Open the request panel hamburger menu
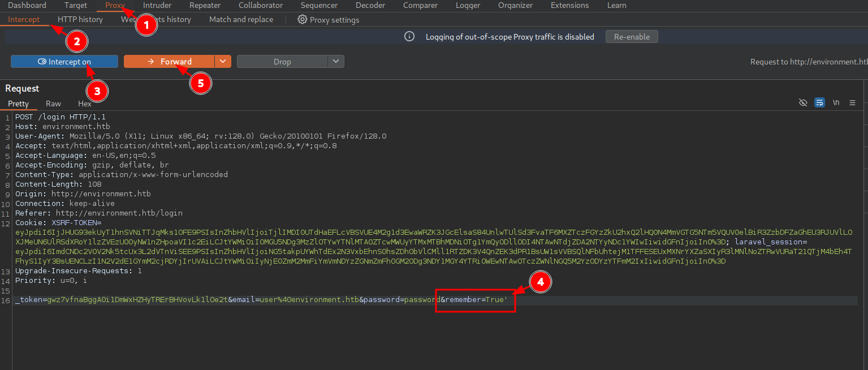 click(852, 102)
